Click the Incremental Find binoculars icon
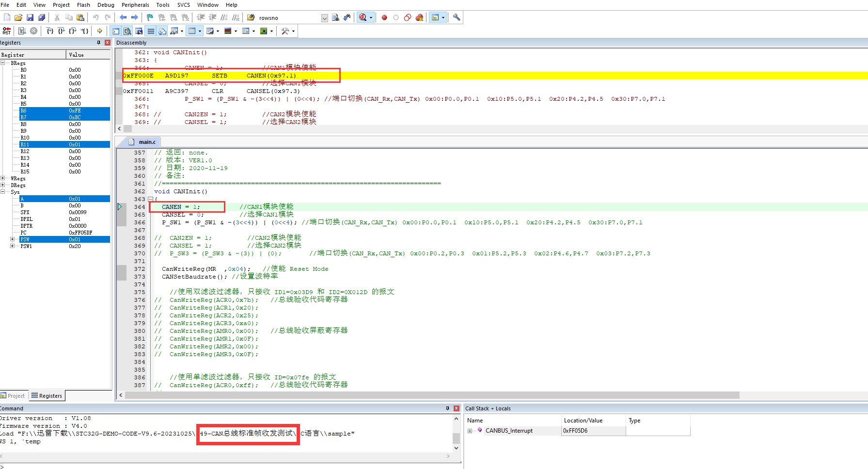This screenshot has width=868, height=469. (x=347, y=17)
